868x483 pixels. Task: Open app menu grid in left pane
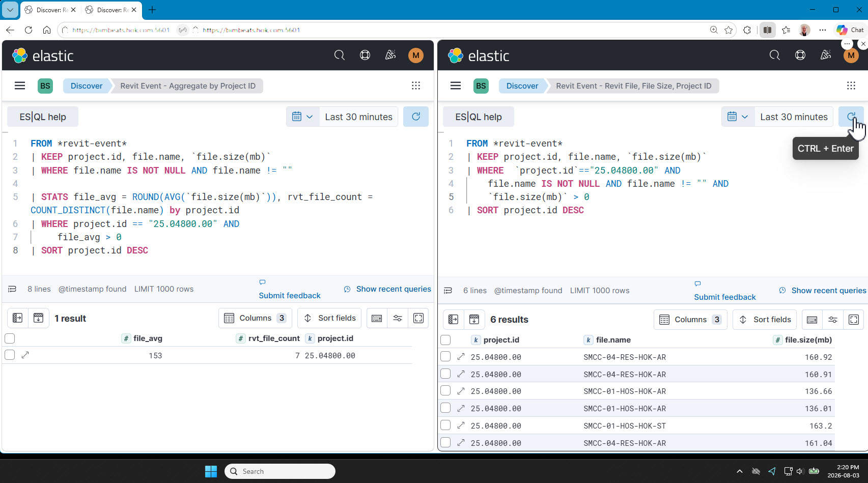coord(416,86)
